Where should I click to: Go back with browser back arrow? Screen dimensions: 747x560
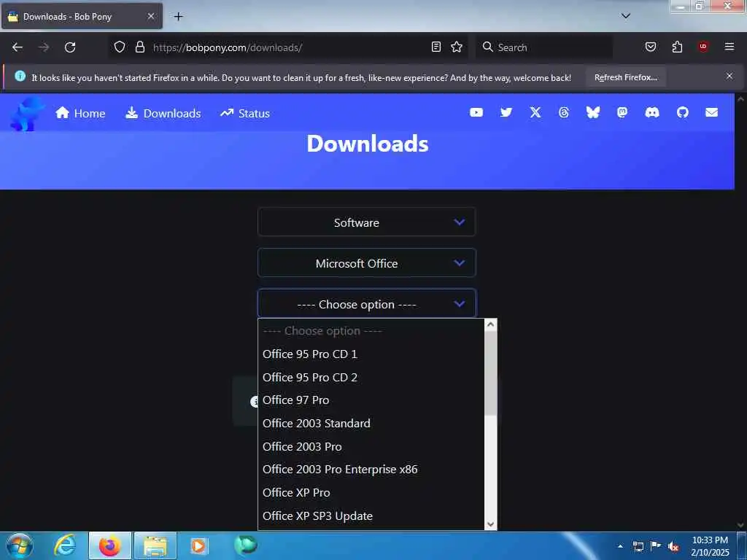(18, 47)
